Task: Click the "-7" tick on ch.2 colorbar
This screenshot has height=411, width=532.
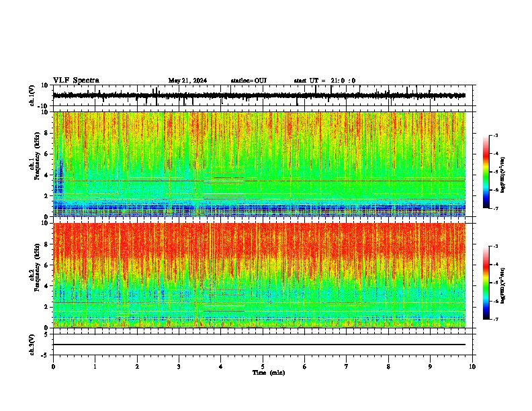Action: tap(496, 319)
